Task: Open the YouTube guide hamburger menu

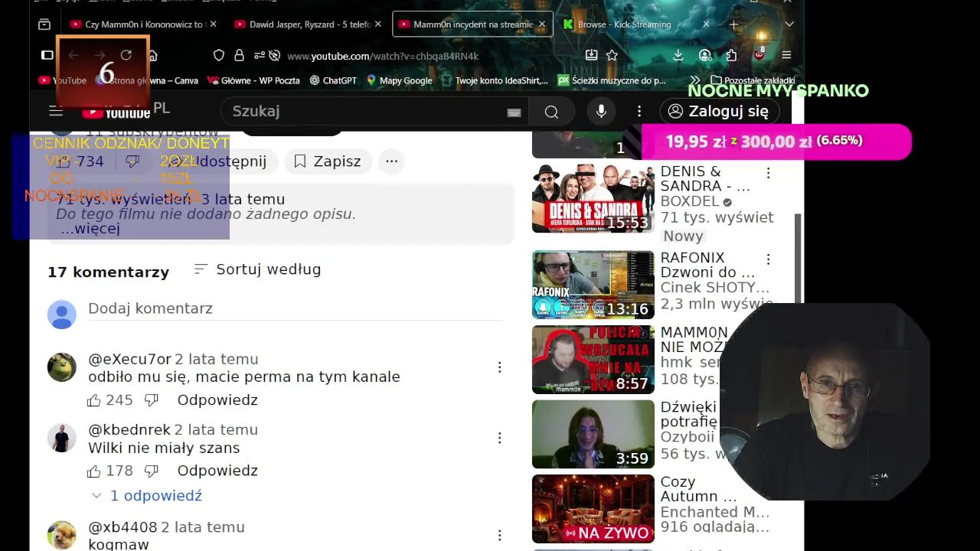Action: tap(56, 111)
